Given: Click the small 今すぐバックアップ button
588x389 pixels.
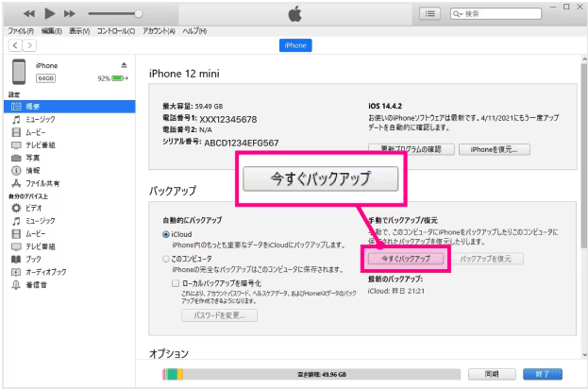Looking at the screenshot, I should point(406,259).
